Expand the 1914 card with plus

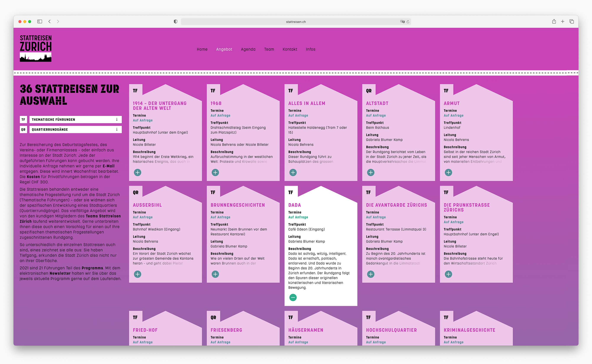click(138, 172)
